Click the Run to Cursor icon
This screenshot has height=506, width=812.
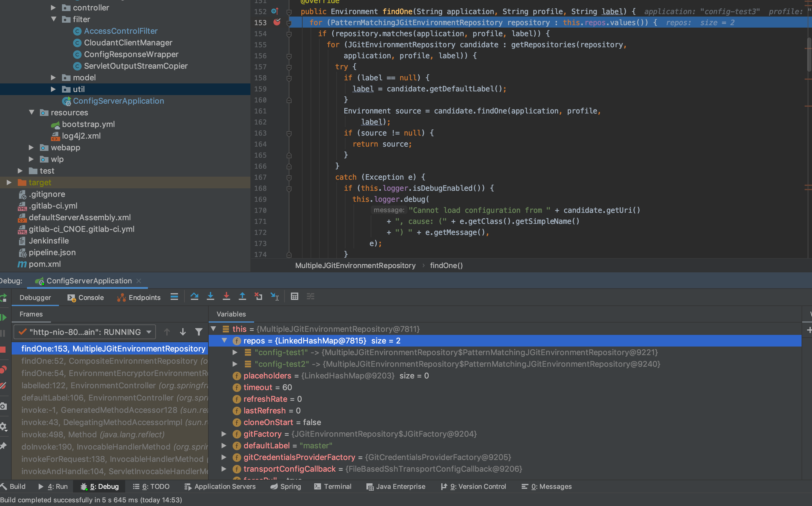pyautogui.click(x=275, y=297)
